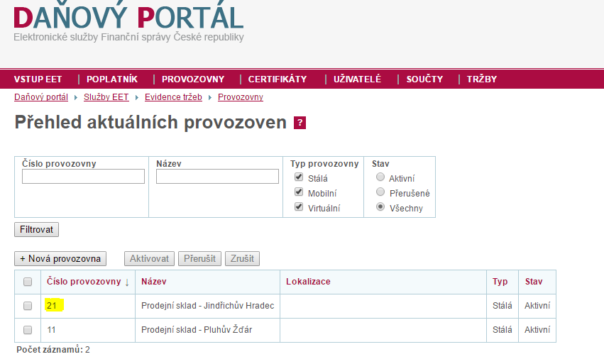604x364 pixels.
Task: Click the Typ column header
Action: (x=500, y=282)
